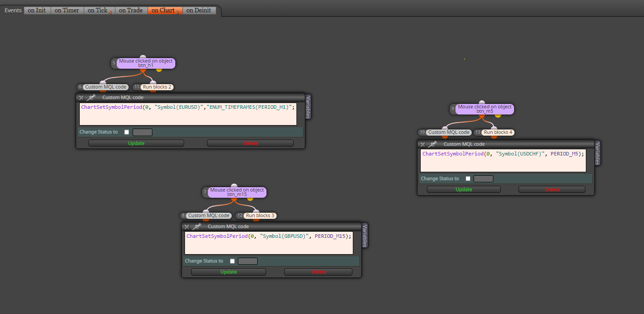The height and width of the screenshot is (314, 644).
Task: Close the GBPUSD Custom MQL code panel
Action: [x=186, y=227]
